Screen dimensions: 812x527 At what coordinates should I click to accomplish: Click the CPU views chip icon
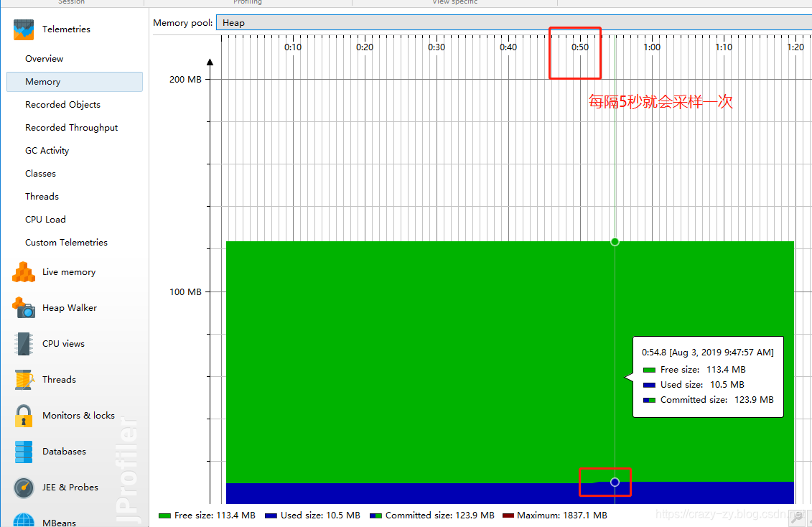[x=24, y=344]
